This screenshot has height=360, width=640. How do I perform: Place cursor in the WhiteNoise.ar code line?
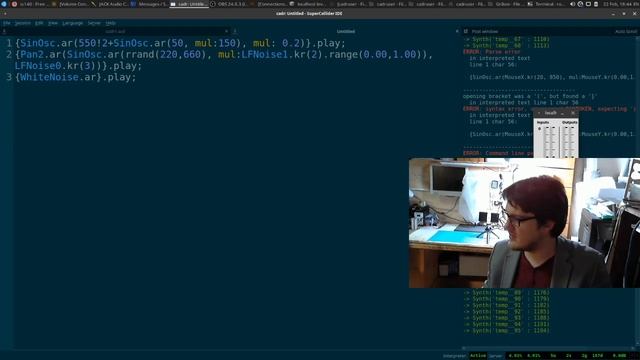pos(75,77)
